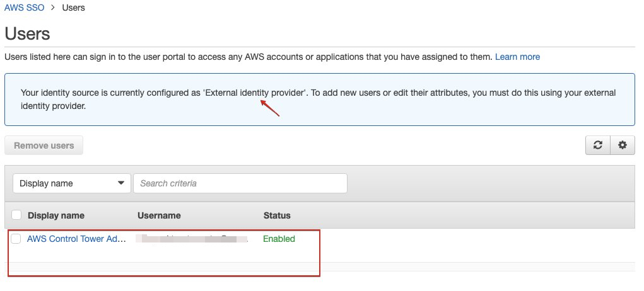Open the AWS Control Tower Ad… user link
Screen dimensions: 644x291
[x=76, y=239]
